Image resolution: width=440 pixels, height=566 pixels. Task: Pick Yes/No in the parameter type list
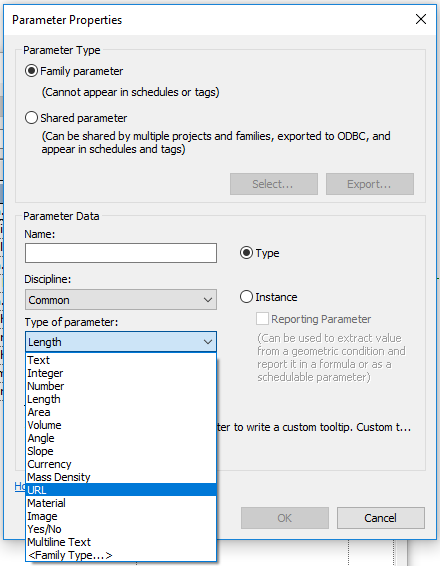click(121, 529)
